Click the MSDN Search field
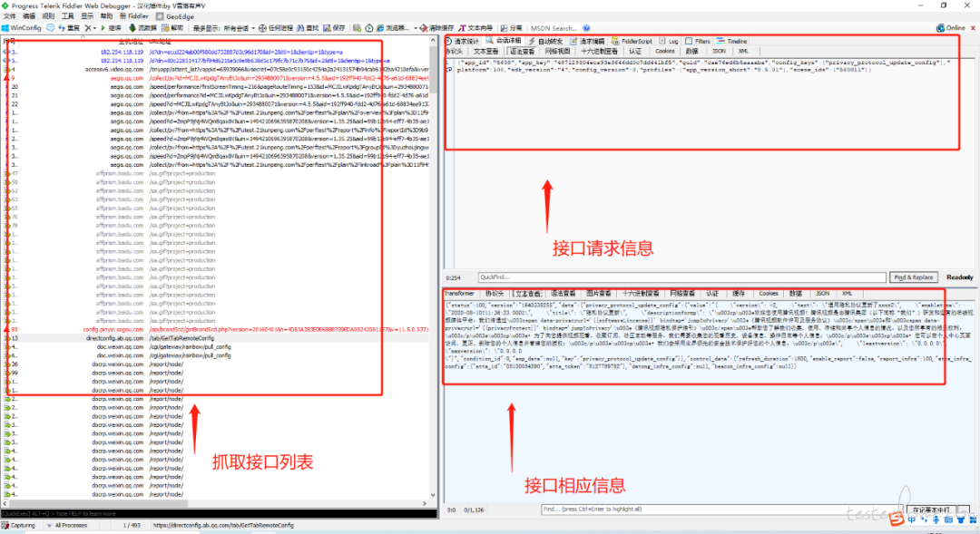This screenshot has width=980, height=534. (554, 28)
